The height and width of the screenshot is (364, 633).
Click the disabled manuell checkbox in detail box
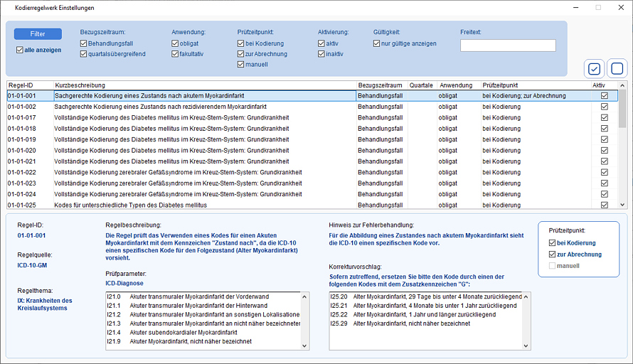click(552, 265)
